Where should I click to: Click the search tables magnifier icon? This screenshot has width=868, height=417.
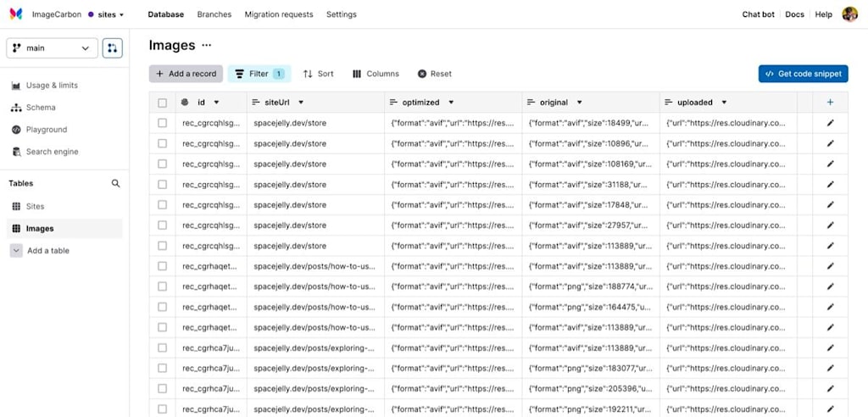coord(115,183)
